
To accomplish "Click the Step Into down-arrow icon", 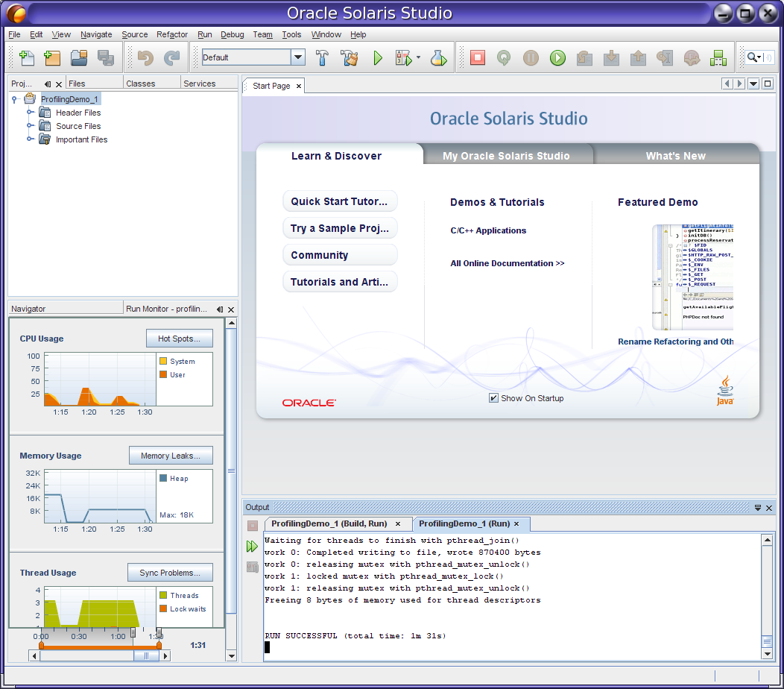I will tap(611, 58).
